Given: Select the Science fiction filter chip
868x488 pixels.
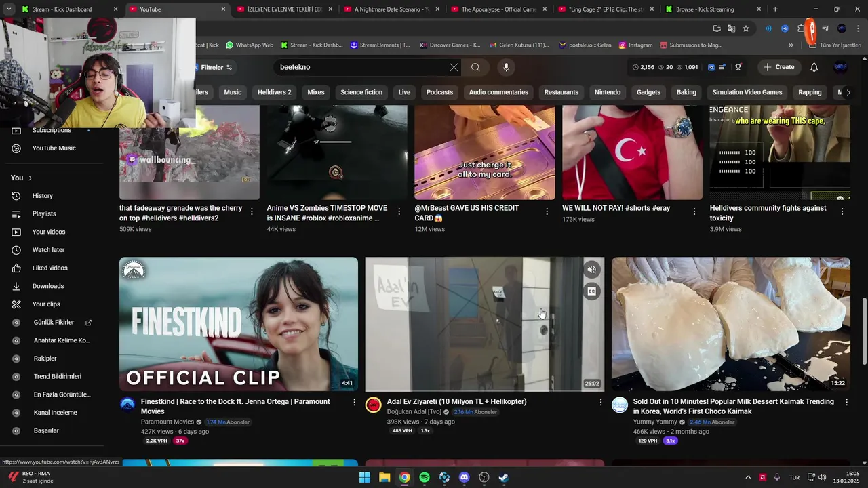Looking at the screenshot, I should 361,92.
